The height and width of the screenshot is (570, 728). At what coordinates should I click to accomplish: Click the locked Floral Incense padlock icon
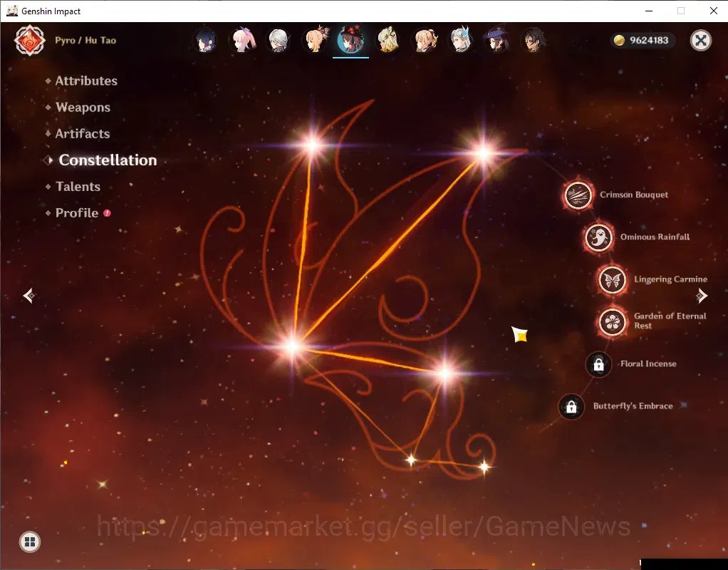click(598, 364)
